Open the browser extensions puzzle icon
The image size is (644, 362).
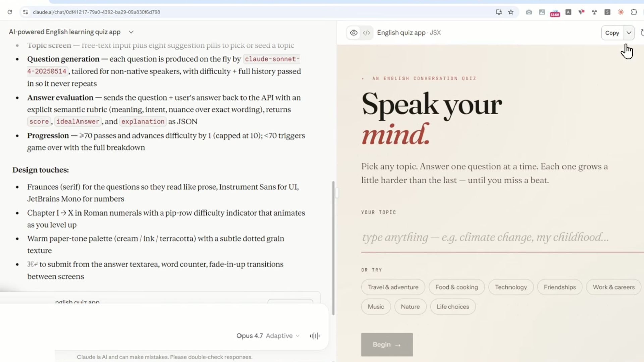pyautogui.click(x=634, y=12)
